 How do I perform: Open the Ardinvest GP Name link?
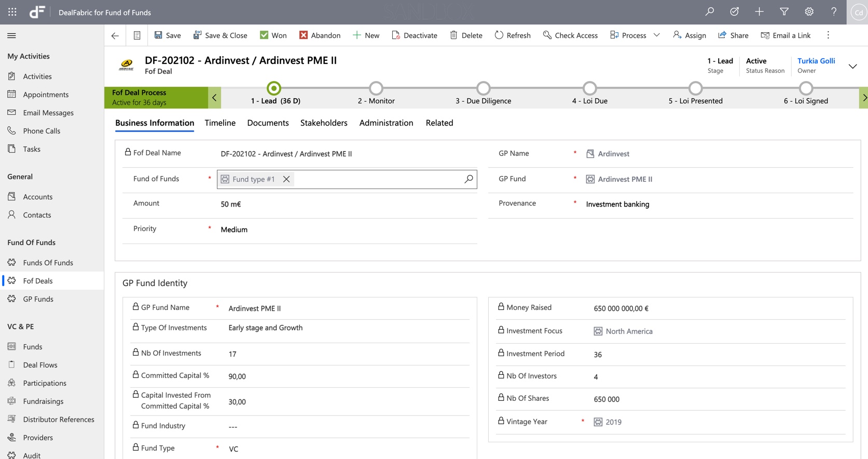(613, 154)
